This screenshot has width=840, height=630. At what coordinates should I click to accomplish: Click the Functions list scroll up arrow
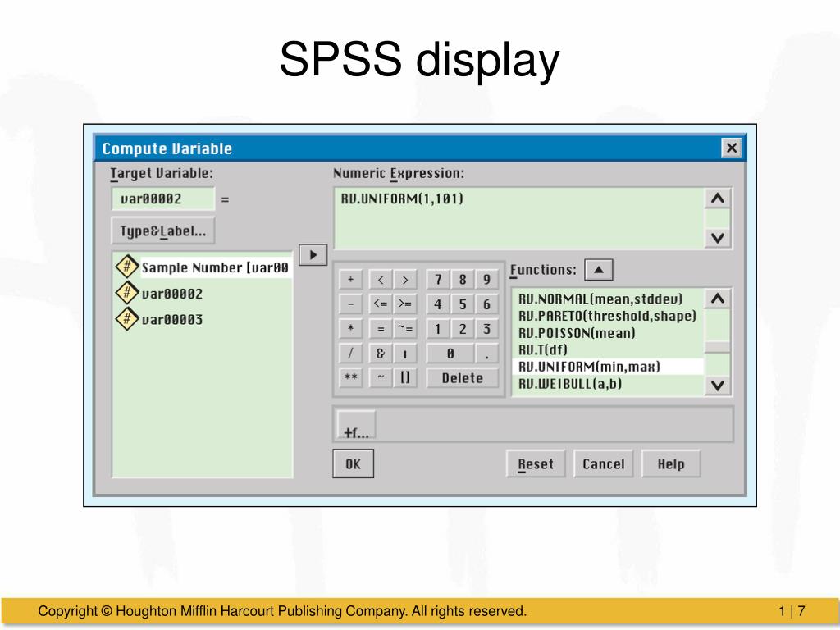717,299
